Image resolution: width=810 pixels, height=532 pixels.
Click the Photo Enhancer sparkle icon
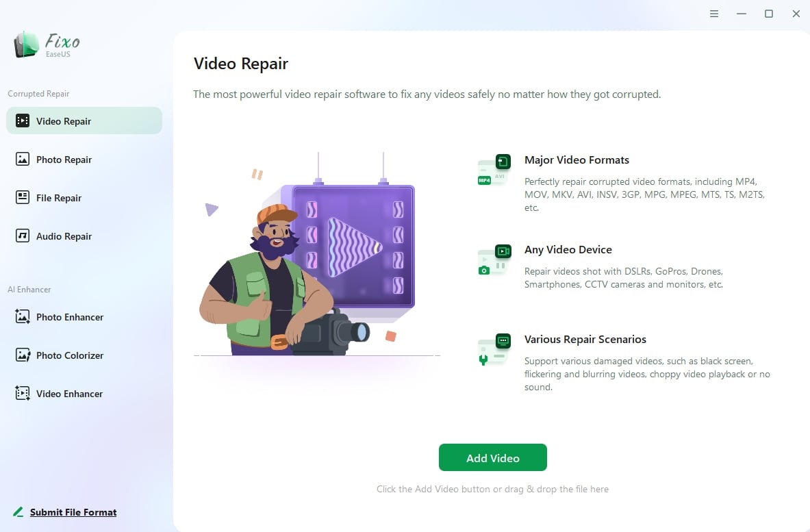(x=22, y=316)
